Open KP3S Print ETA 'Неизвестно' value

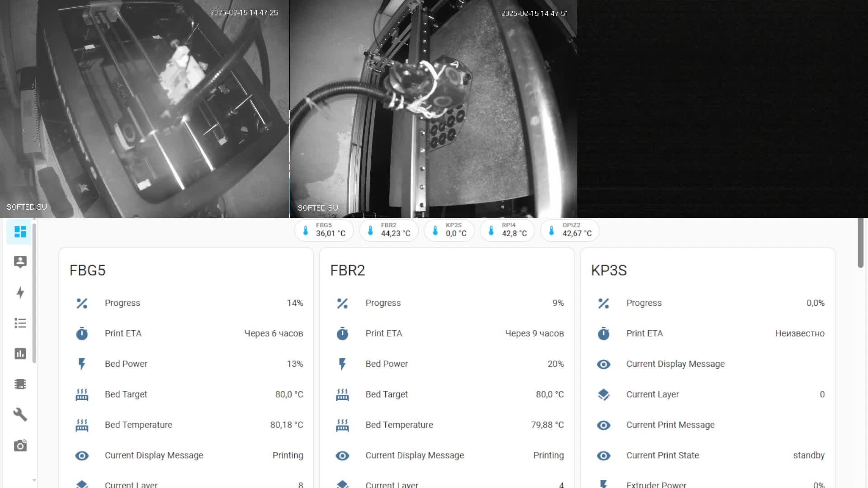click(800, 333)
